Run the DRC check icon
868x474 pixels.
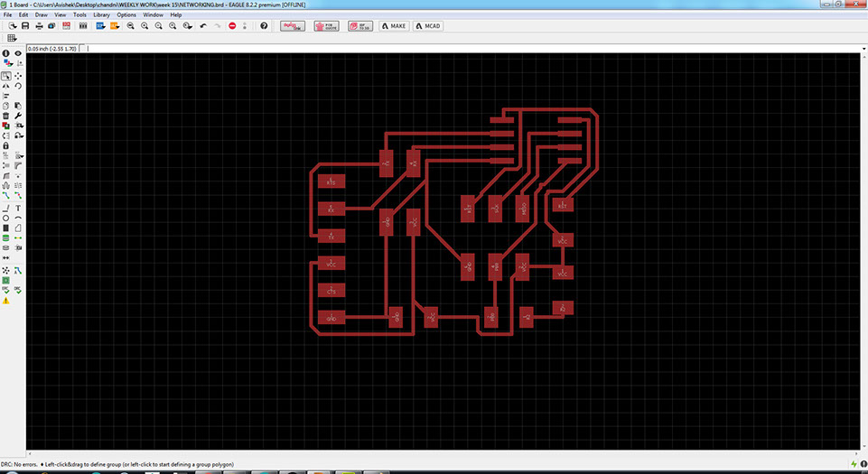click(18, 290)
